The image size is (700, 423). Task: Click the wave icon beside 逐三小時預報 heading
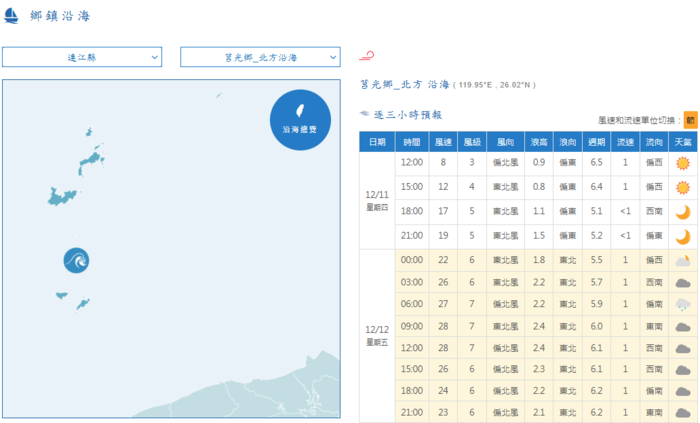365,115
